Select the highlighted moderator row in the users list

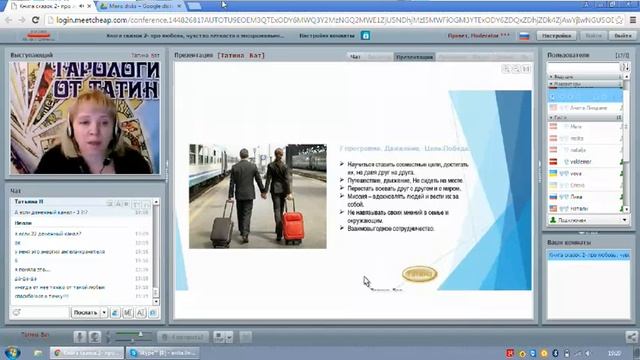(585, 96)
